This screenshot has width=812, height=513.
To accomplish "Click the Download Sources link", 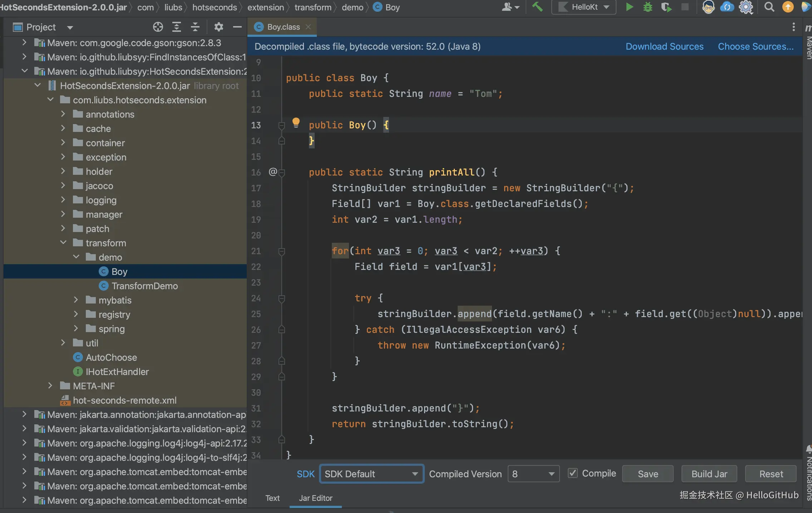I will point(664,46).
